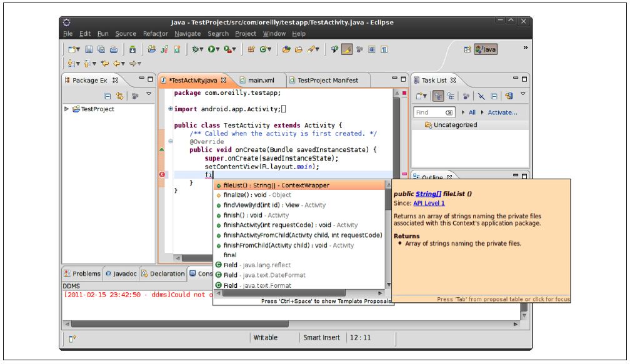Click the Debug bug icon

click(x=195, y=49)
